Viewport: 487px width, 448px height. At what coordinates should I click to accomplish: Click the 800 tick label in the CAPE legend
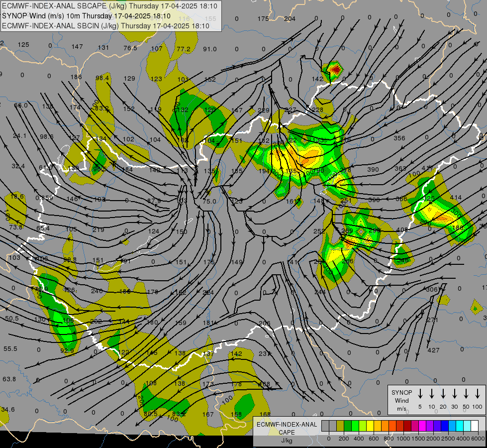pyautogui.click(x=389, y=439)
